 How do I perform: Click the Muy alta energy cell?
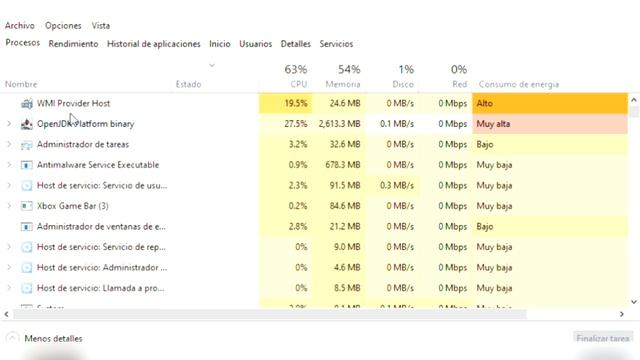coord(550,124)
